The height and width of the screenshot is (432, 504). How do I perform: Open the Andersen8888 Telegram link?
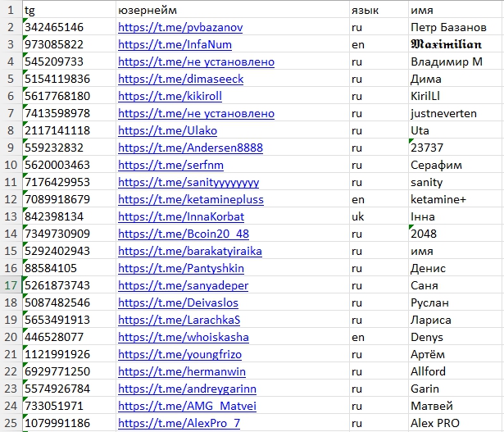(x=191, y=148)
